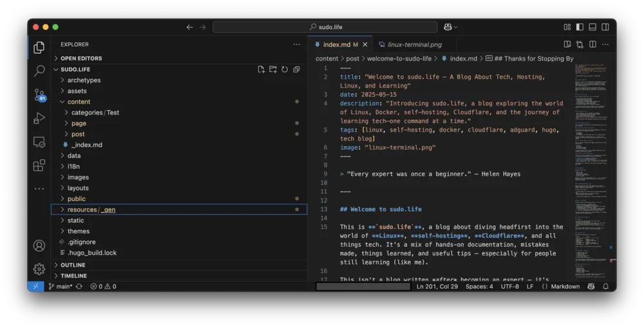Collapse the content folder

click(x=179, y=102)
